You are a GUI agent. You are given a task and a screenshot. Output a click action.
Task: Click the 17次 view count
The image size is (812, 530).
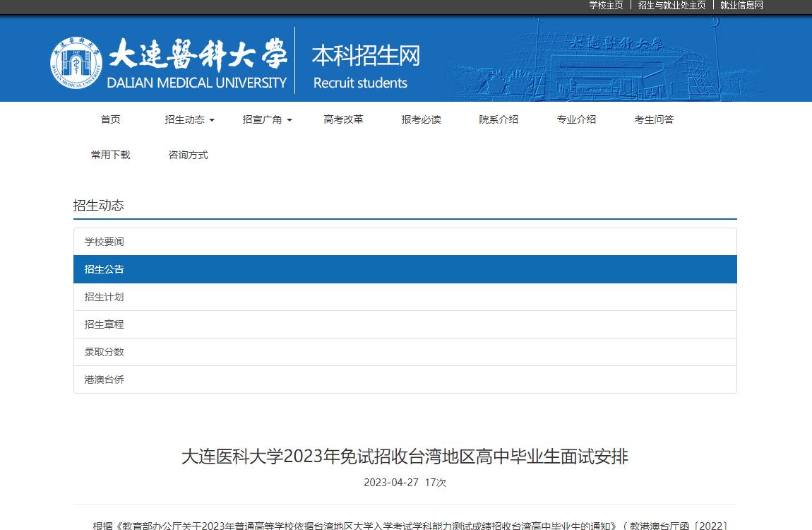point(436,483)
